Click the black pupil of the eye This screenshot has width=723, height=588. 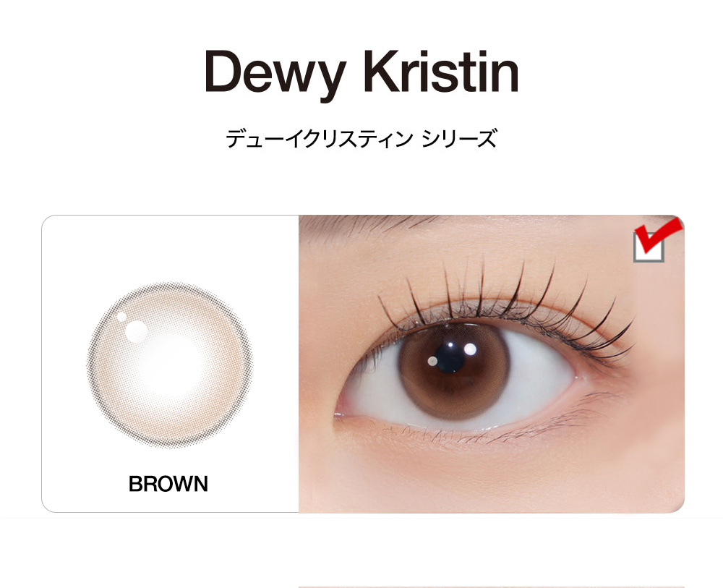(450, 358)
